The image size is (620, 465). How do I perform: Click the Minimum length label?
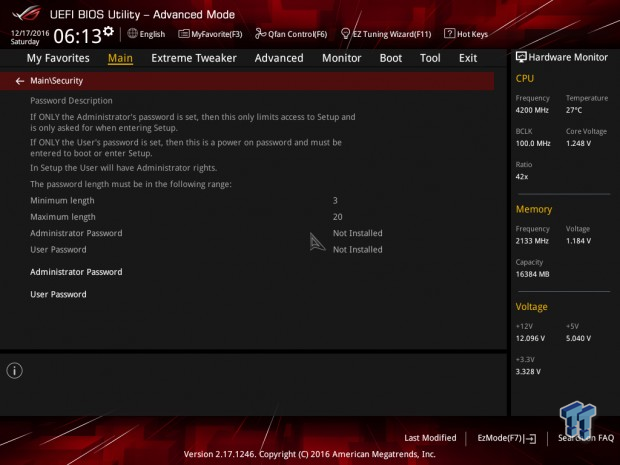click(62, 201)
